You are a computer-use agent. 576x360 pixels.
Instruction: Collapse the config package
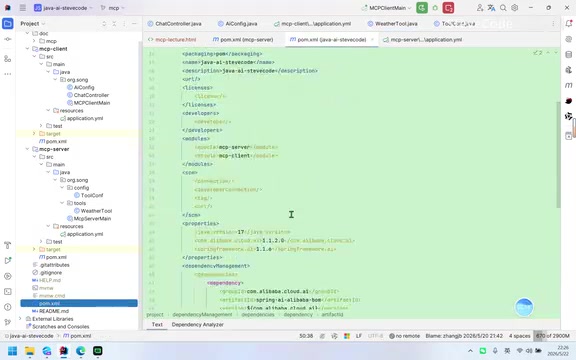[62, 188]
